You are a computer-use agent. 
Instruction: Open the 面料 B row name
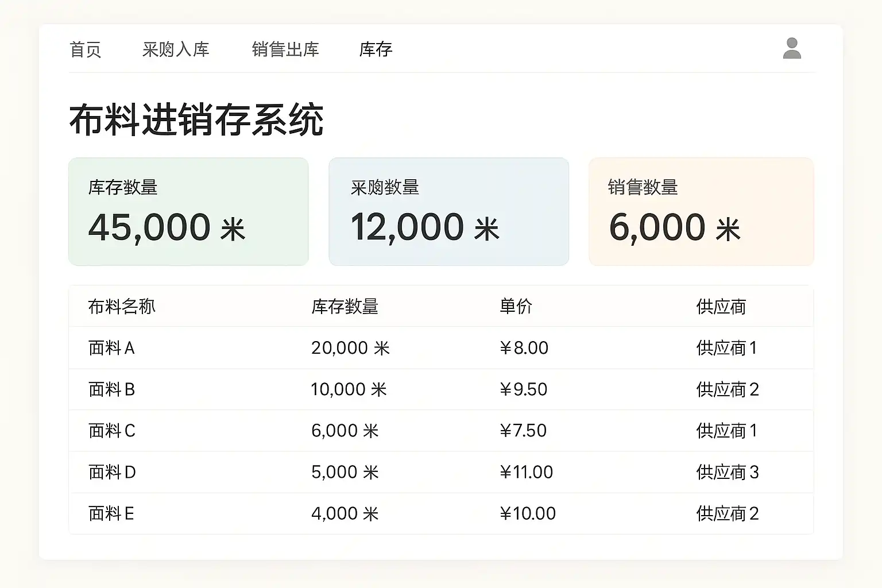[111, 389]
